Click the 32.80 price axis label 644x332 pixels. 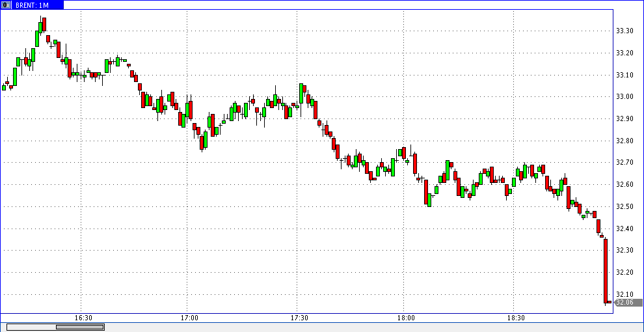point(624,141)
